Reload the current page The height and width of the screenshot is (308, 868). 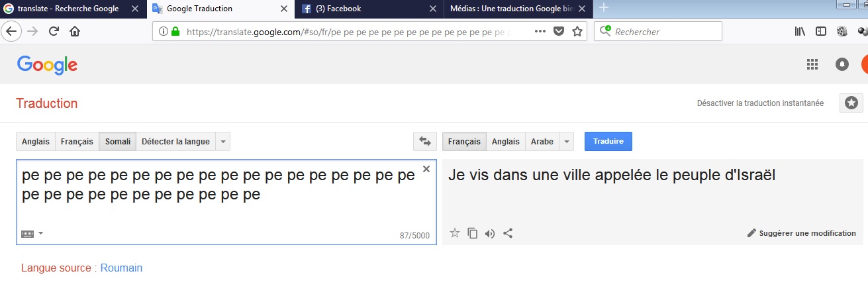[x=54, y=31]
